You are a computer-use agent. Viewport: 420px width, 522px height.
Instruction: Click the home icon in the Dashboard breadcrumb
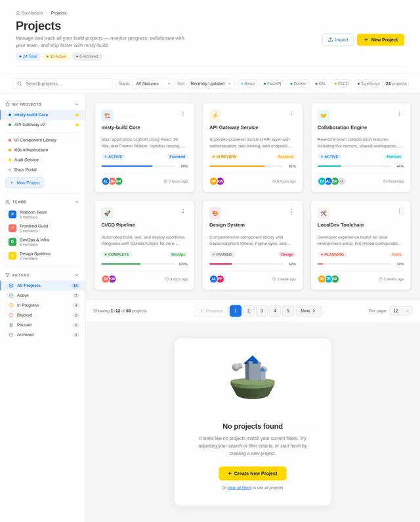pos(18,13)
